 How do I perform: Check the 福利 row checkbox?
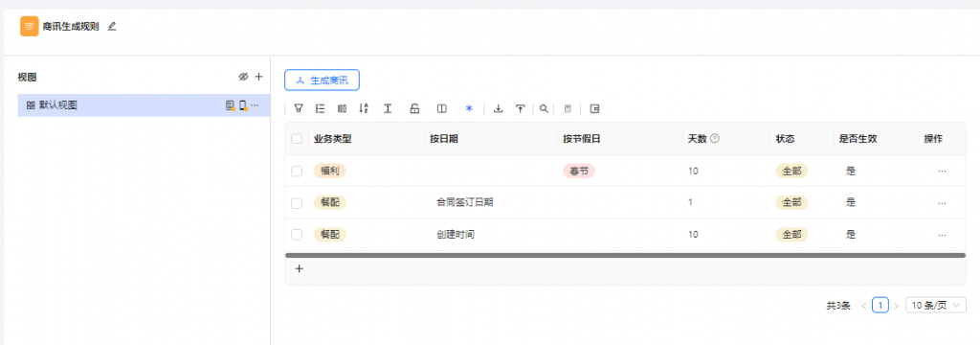click(297, 171)
